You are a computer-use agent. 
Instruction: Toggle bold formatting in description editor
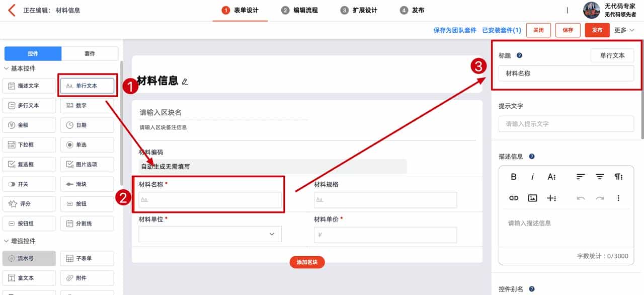click(x=513, y=177)
